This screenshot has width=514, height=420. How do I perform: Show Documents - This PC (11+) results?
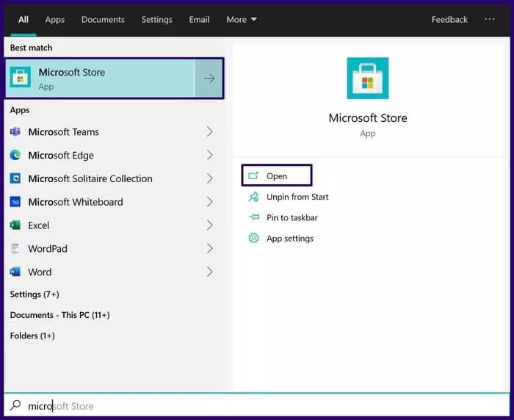point(60,315)
